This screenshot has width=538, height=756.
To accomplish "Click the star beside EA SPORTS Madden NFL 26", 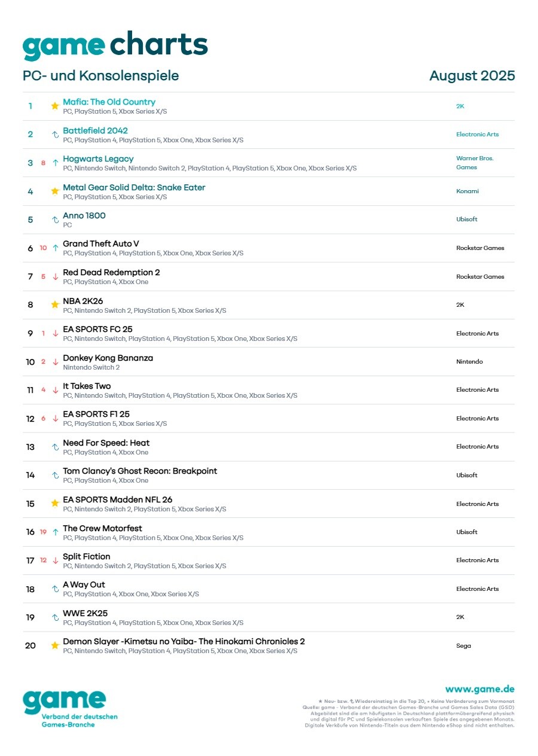I will click(55, 504).
